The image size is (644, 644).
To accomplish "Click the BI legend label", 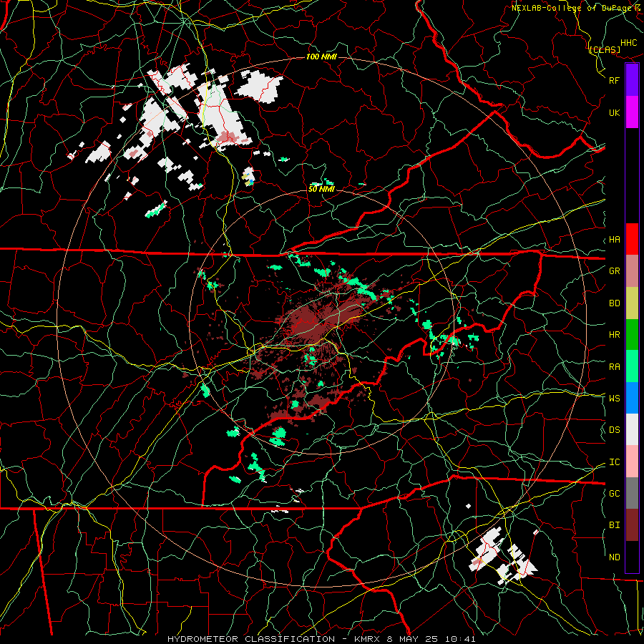I will click(614, 525).
